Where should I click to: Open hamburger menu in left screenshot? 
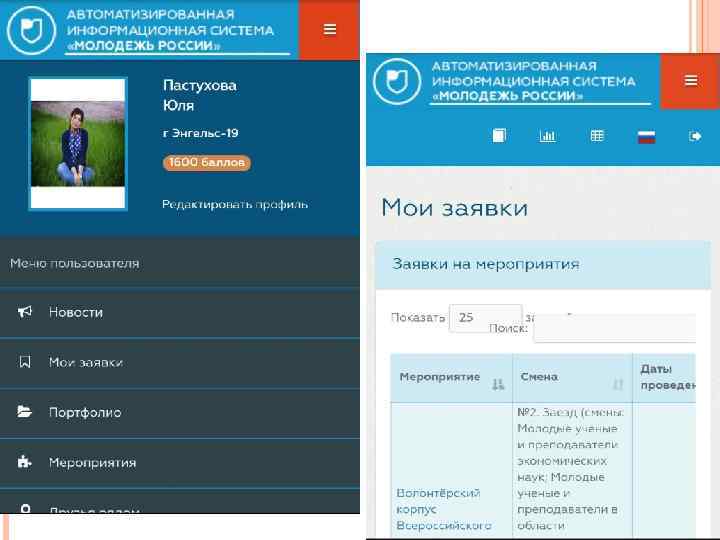click(329, 29)
